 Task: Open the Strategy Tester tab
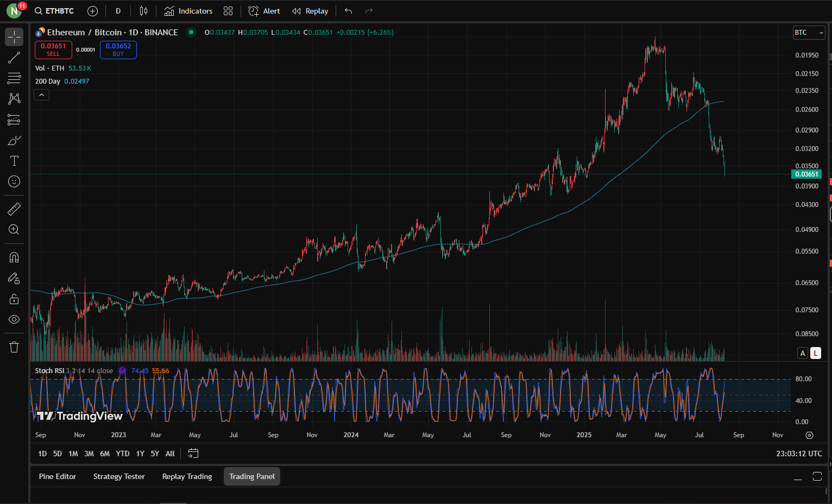(x=119, y=476)
